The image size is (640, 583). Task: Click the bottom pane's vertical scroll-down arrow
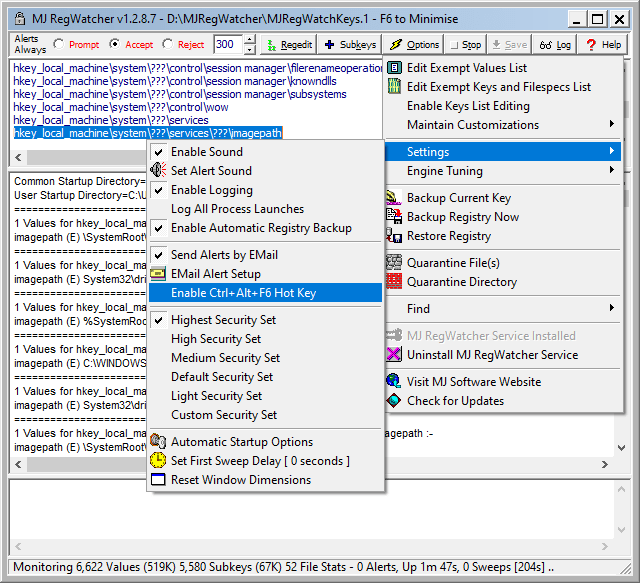621,530
